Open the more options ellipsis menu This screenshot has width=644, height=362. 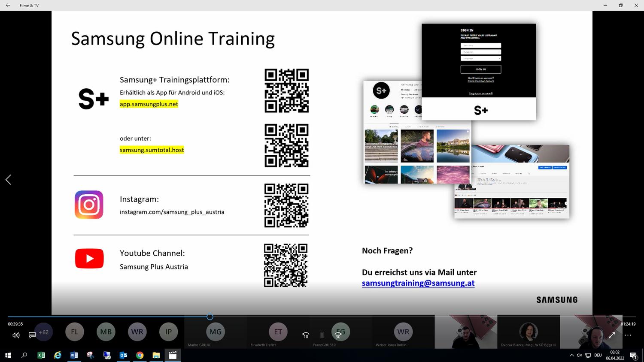point(628,335)
